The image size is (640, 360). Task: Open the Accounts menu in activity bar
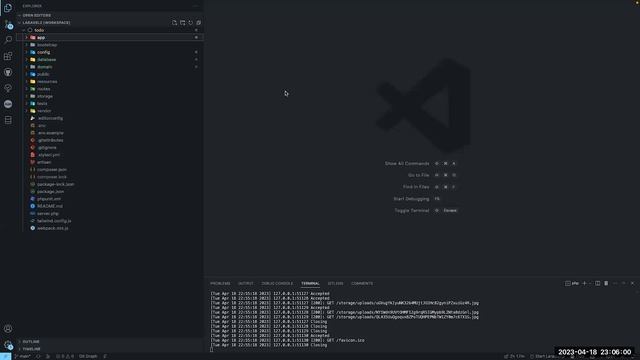click(8, 329)
